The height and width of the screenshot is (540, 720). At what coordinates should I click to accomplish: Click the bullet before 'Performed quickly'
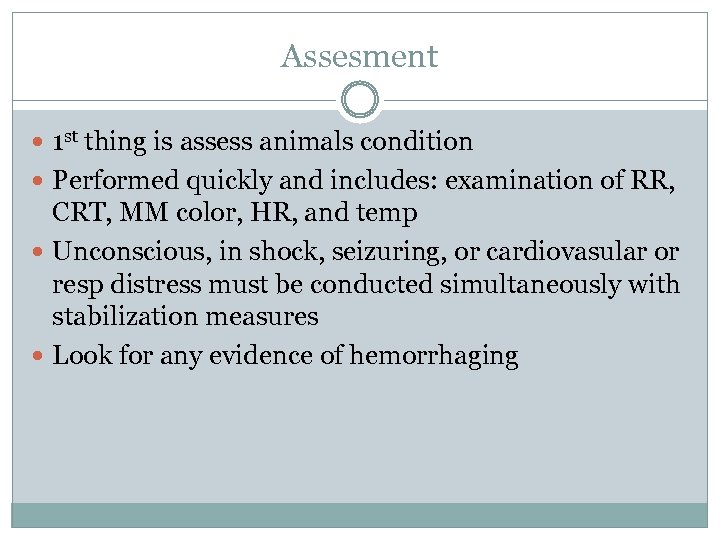pyautogui.click(x=40, y=182)
